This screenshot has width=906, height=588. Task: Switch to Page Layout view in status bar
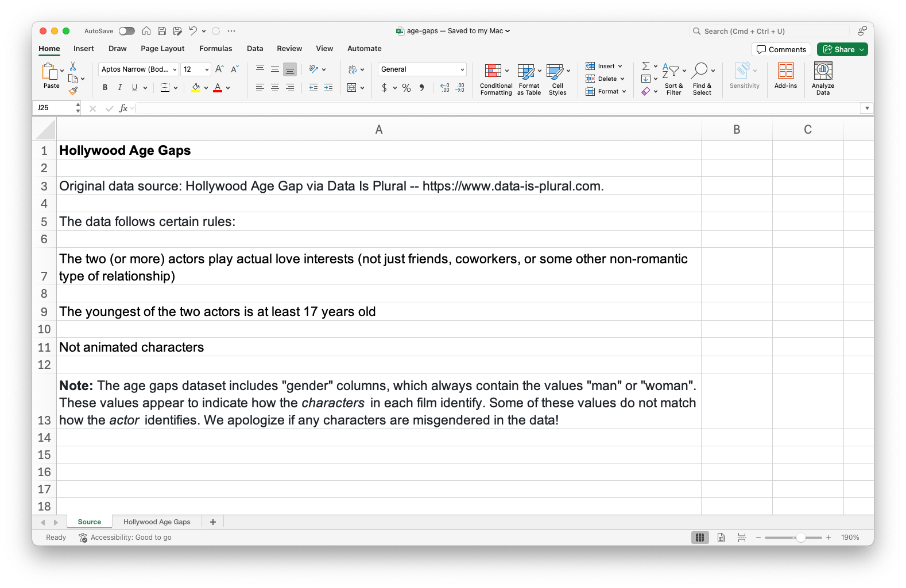[721, 538]
